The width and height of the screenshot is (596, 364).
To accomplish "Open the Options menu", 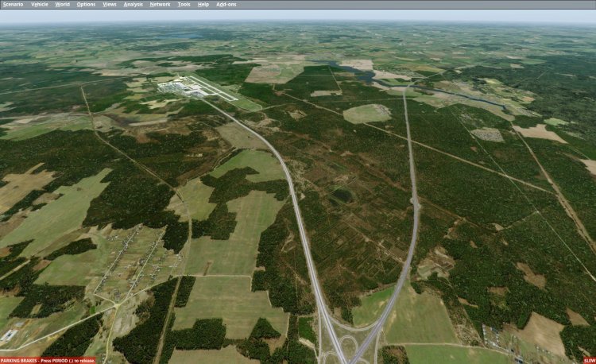I will (86, 4).
